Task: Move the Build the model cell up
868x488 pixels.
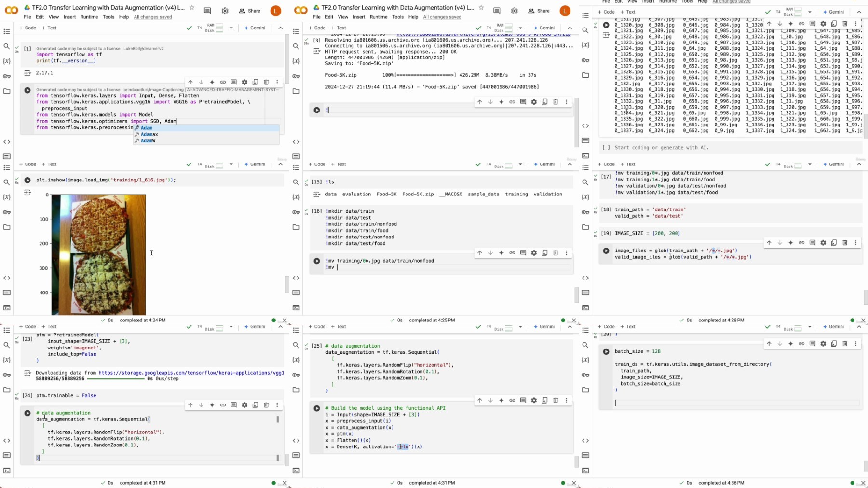Action: (x=480, y=400)
